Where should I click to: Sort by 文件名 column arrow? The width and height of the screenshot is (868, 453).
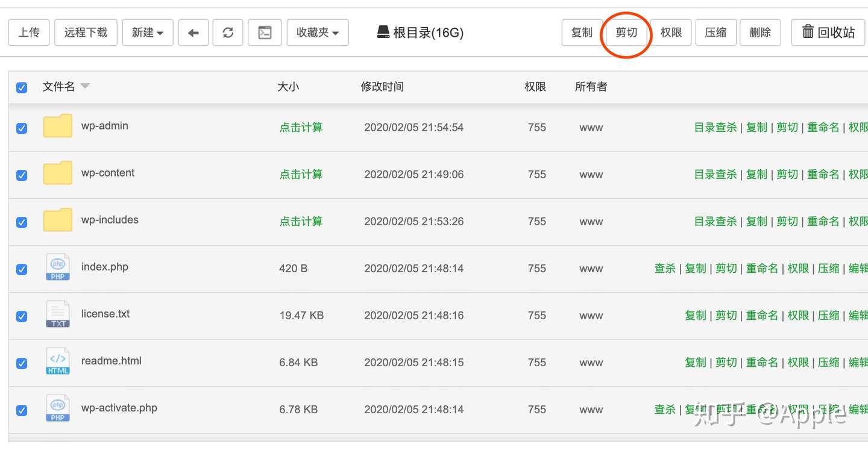tap(85, 86)
